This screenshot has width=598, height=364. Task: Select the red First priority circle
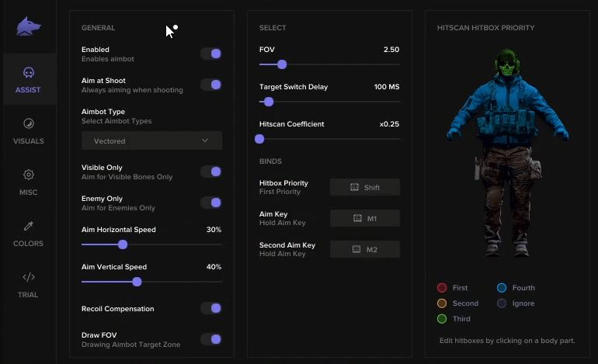pyautogui.click(x=442, y=288)
